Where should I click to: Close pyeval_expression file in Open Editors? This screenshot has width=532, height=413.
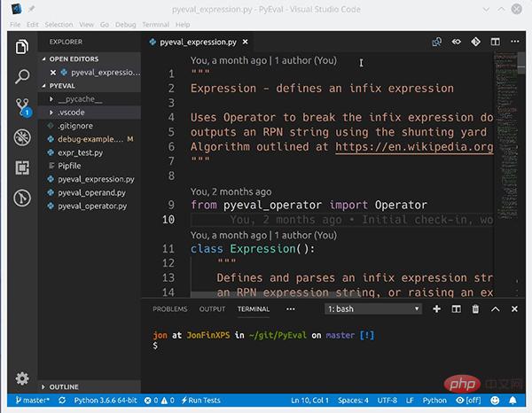point(53,72)
